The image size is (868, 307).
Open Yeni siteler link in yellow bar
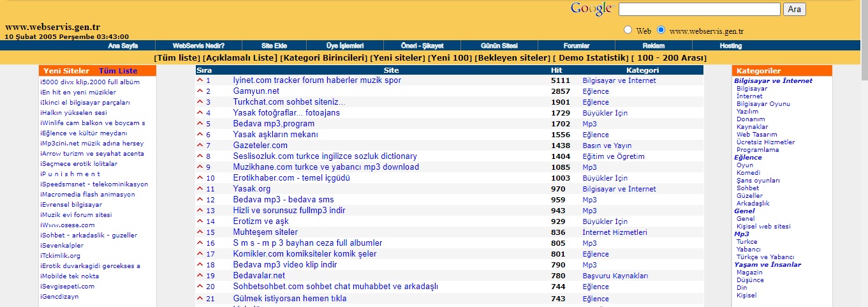[x=399, y=58]
